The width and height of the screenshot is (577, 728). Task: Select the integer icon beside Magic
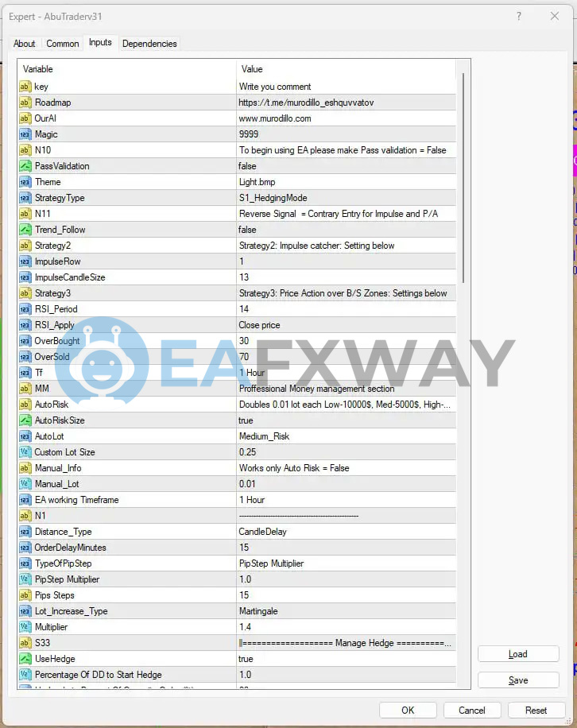click(25, 134)
